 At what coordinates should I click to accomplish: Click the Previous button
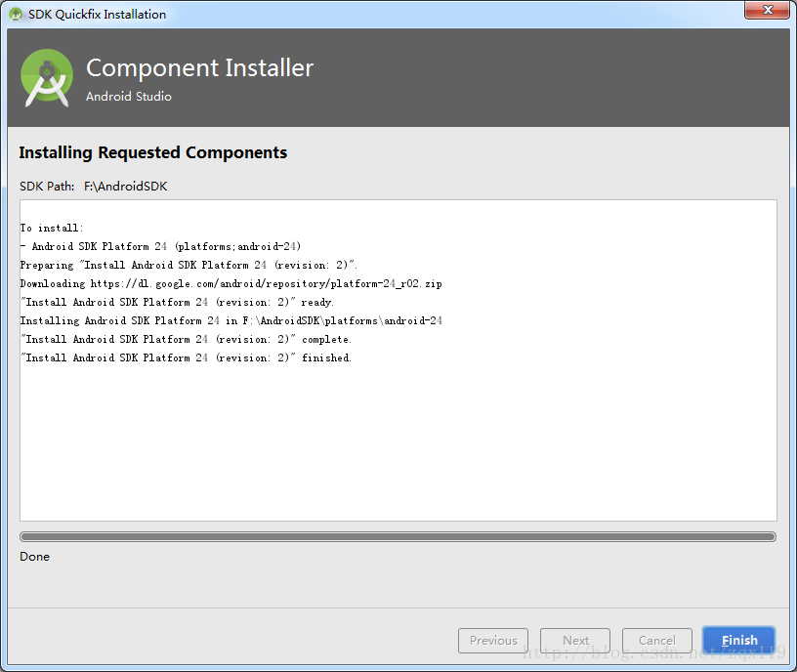[x=493, y=641]
